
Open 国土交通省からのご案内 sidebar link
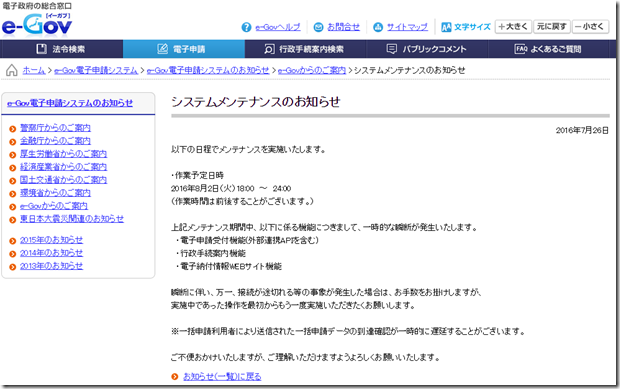point(63,180)
